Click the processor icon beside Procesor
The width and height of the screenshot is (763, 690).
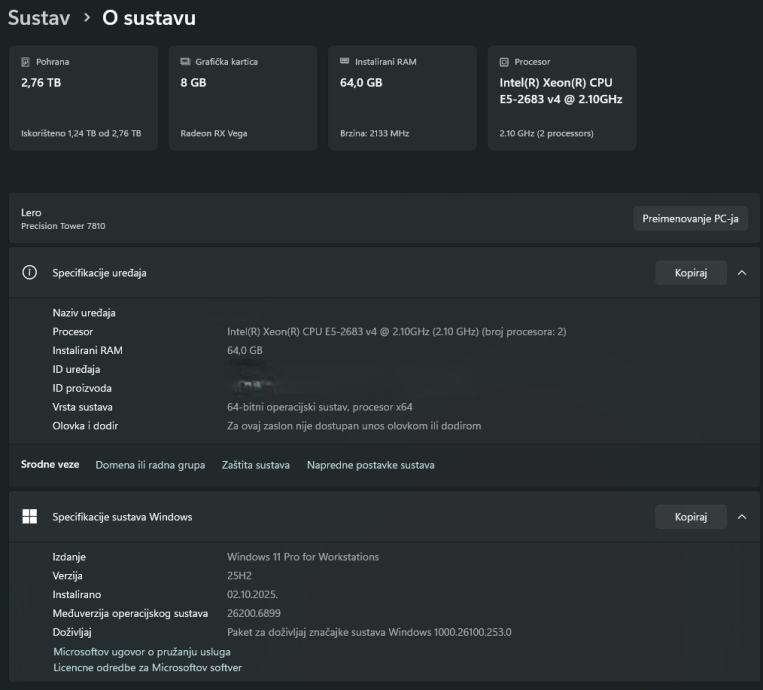[504, 62]
